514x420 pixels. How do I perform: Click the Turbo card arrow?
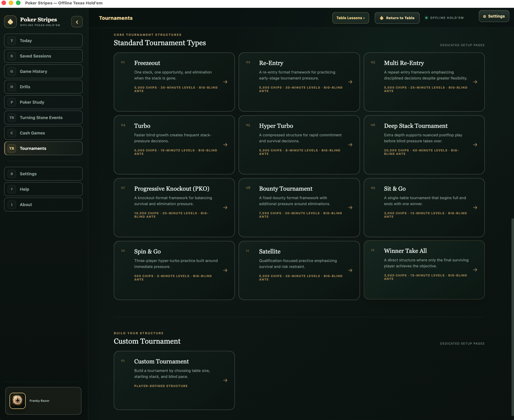[x=225, y=145]
